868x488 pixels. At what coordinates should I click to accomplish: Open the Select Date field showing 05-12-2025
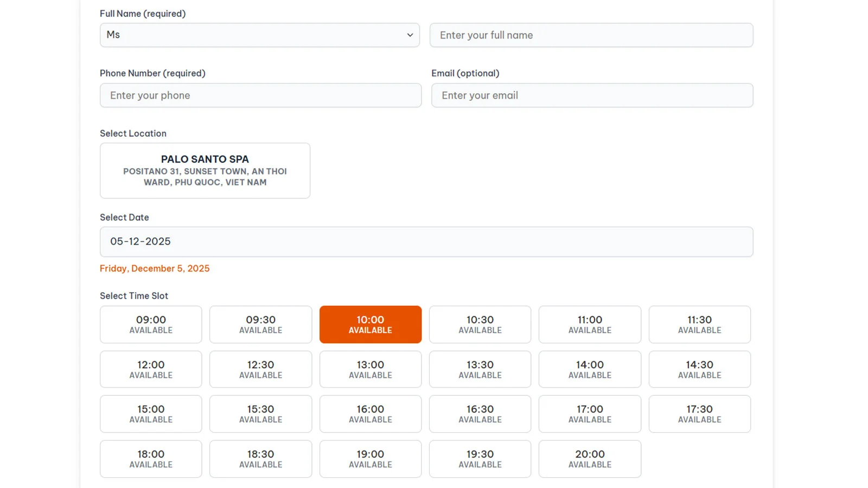(x=426, y=241)
